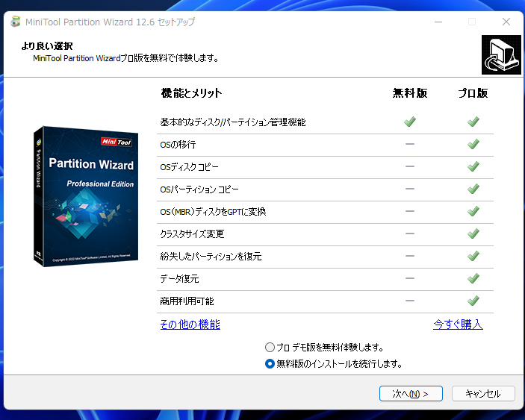
Task: Click the installer computer icon in header
Action: (x=501, y=55)
